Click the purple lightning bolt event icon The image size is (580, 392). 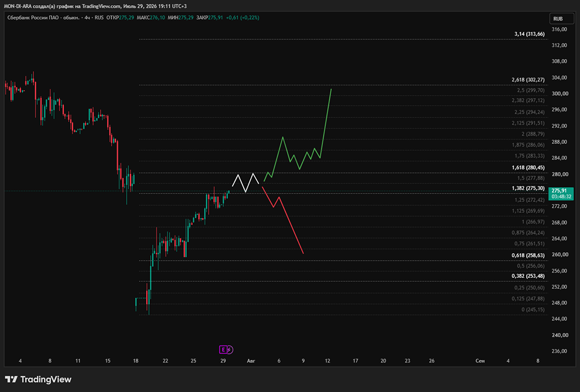click(x=230, y=350)
